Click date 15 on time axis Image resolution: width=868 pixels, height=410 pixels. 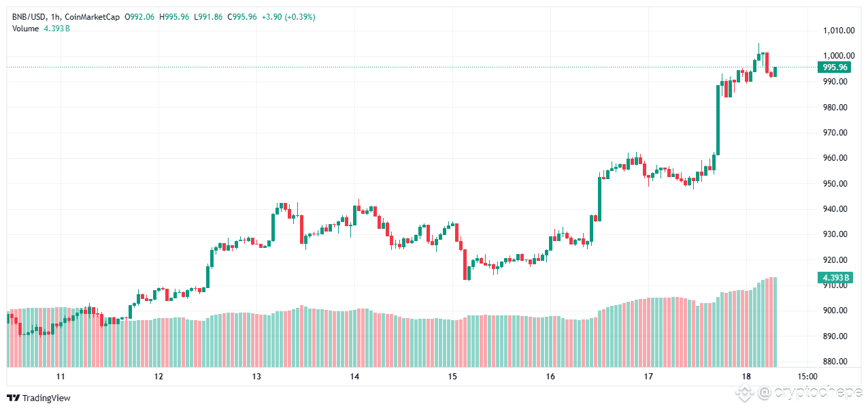click(452, 377)
